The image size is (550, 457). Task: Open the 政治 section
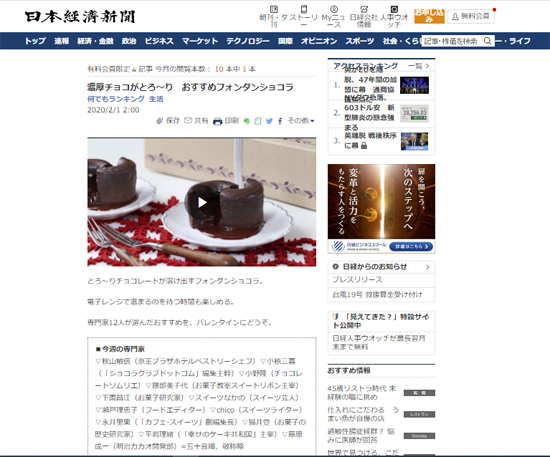[x=129, y=41]
